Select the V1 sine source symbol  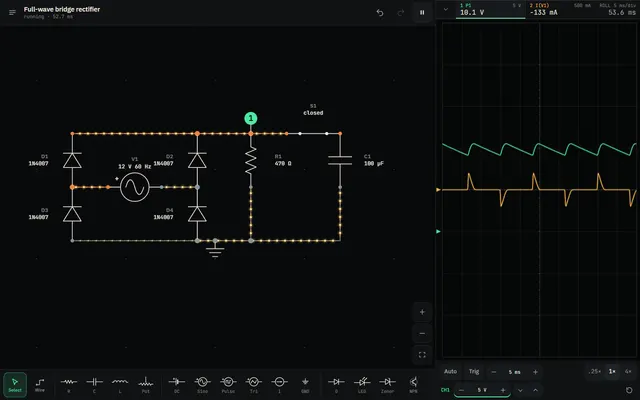point(135,187)
